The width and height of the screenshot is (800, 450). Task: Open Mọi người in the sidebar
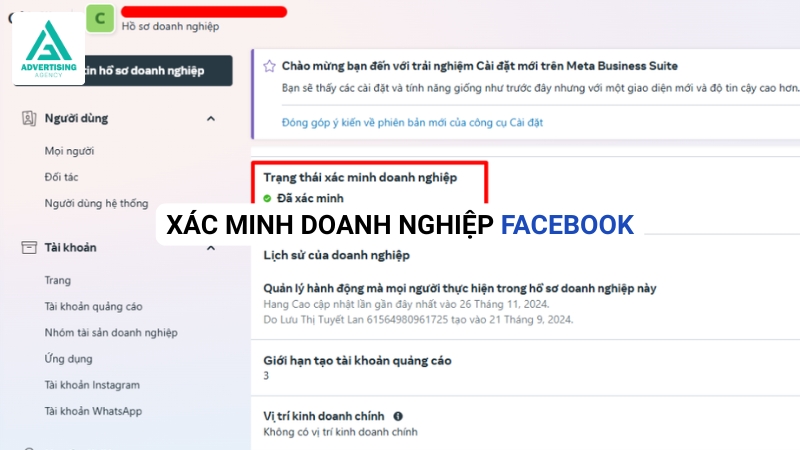pos(69,151)
